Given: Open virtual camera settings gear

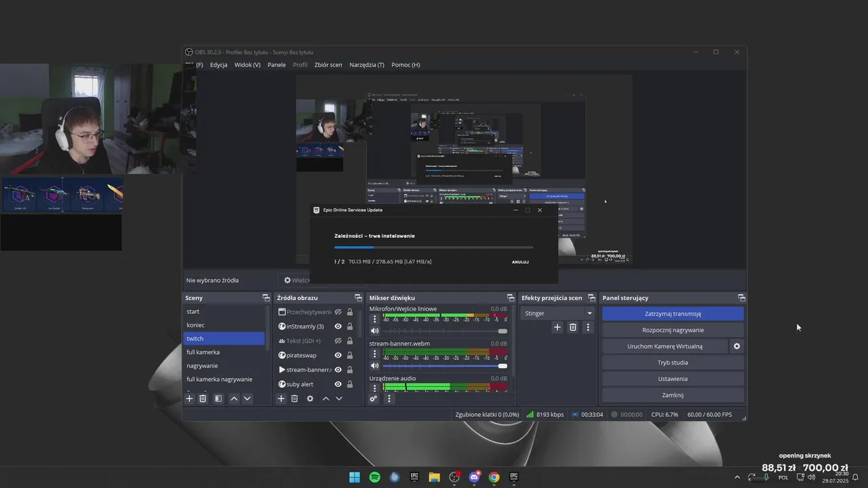Looking at the screenshot, I should 736,346.
